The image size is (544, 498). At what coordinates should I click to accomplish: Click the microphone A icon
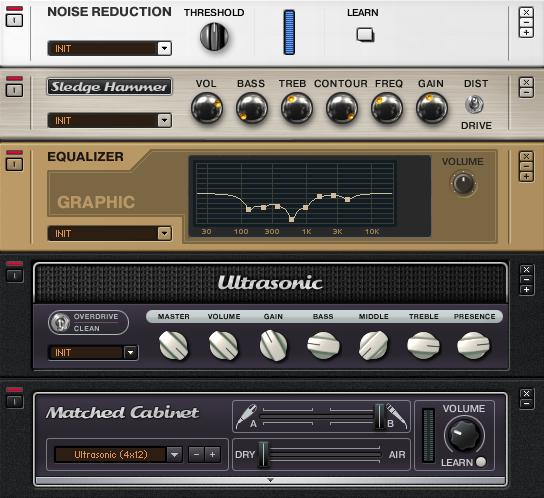pos(247,416)
